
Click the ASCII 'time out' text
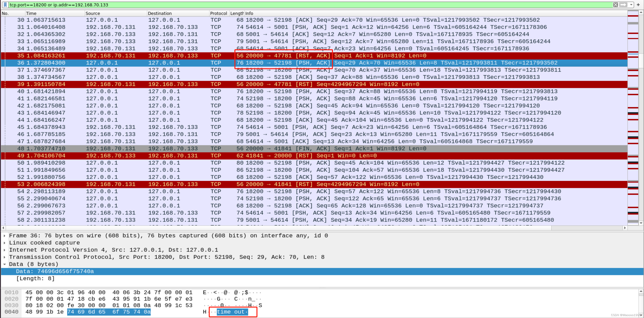pos(231,312)
